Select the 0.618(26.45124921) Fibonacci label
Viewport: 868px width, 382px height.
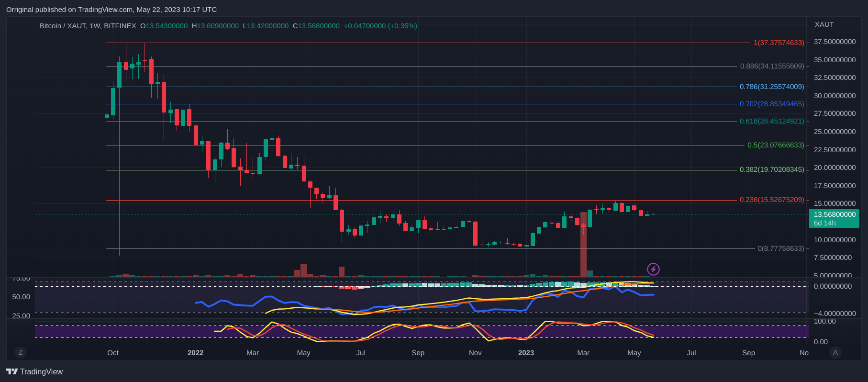(x=772, y=121)
